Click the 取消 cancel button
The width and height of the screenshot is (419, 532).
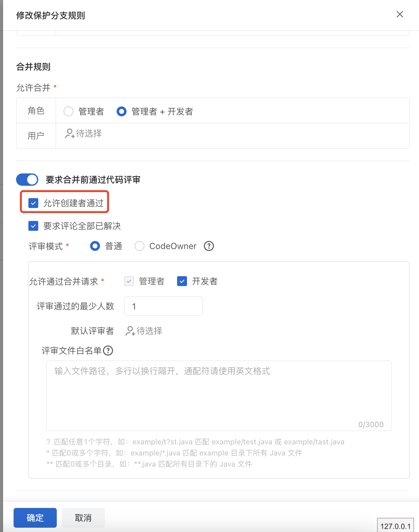click(83, 517)
